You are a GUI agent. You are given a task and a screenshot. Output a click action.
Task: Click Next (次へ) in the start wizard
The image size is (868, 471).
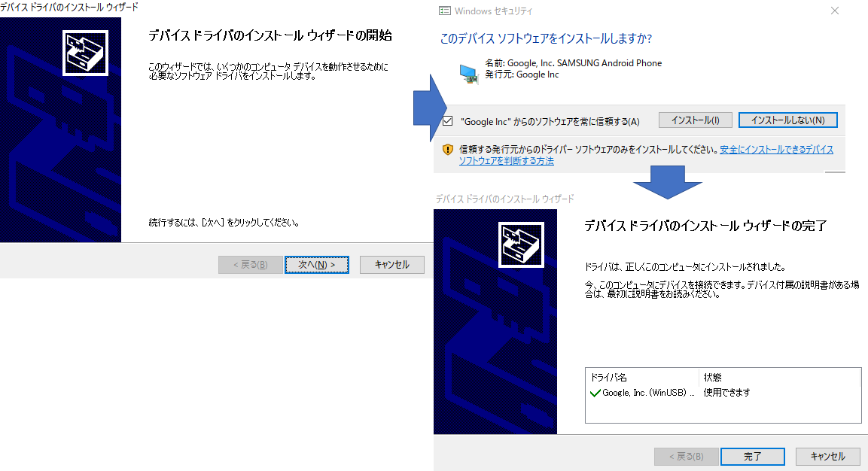(x=317, y=265)
